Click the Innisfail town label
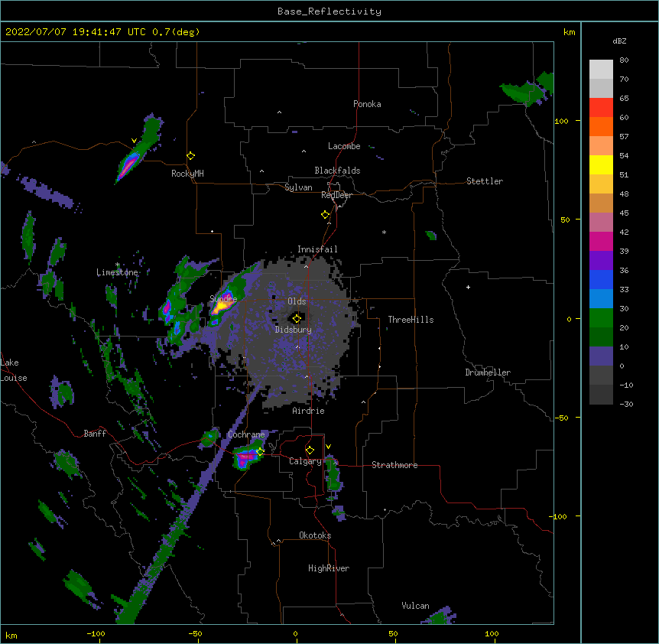 coord(317,249)
